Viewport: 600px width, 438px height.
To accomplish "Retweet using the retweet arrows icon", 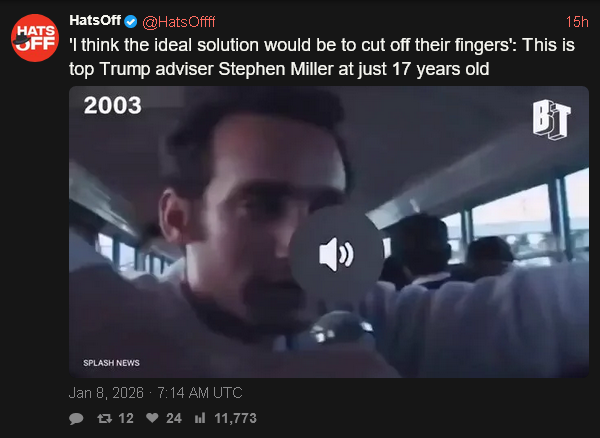I will 104,418.
